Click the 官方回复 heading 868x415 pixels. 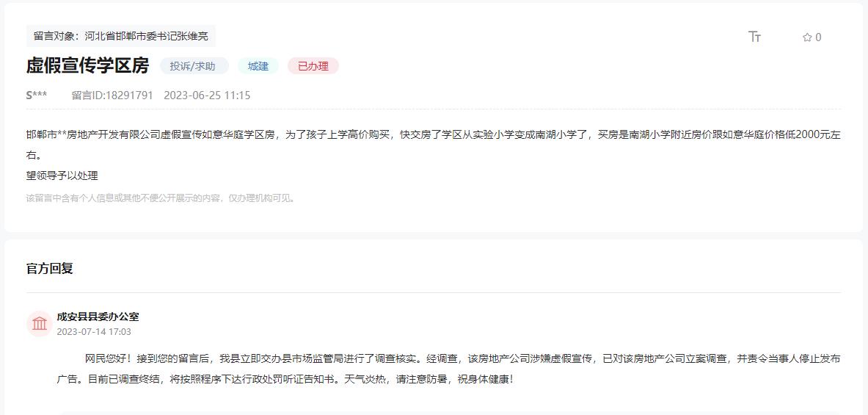pos(50,269)
